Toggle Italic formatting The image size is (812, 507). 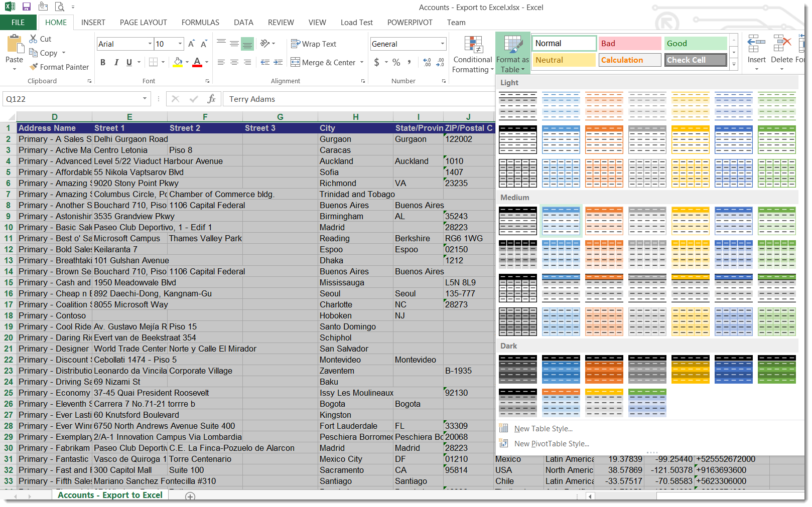pos(116,62)
